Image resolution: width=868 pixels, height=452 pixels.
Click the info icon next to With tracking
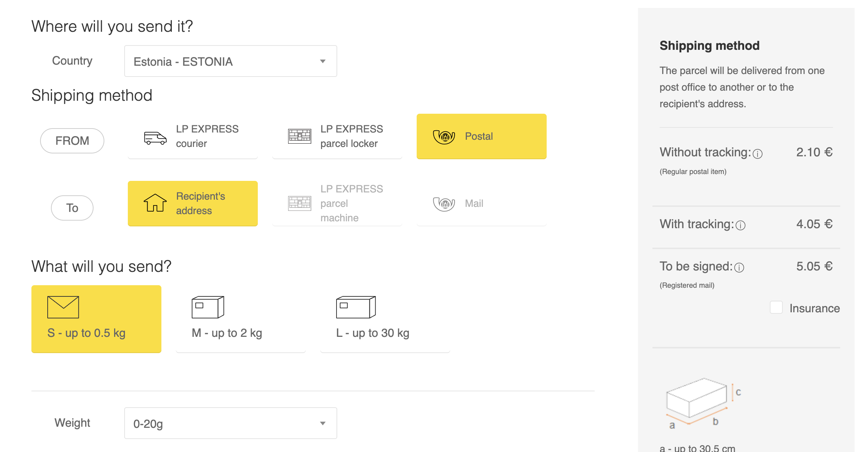[741, 225]
